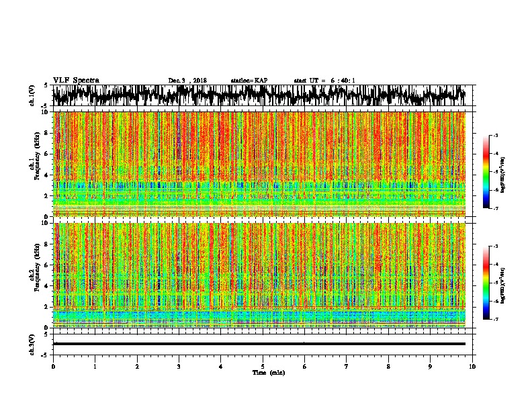532x411 pixels.
Task: Click the time axis tick label "2"
Action: click(137, 367)
